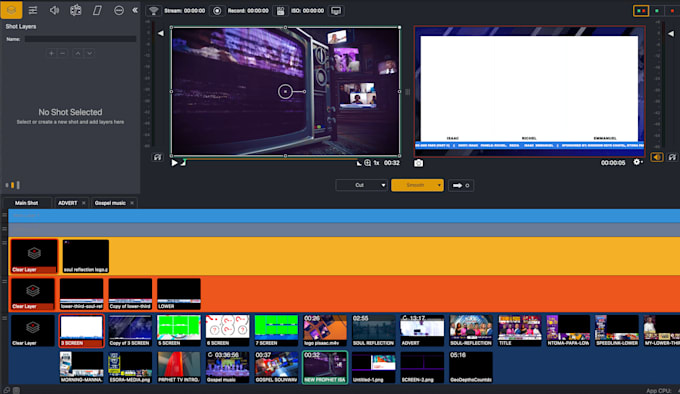This screenshot has width=680, height=394.
Task: Click the yellow layer row handle
Action: coord(4,243)
